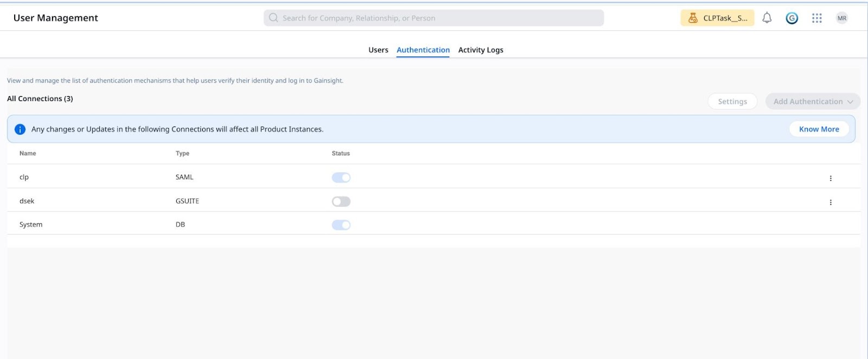
Task: Click the Name column header
Action: 28,154
